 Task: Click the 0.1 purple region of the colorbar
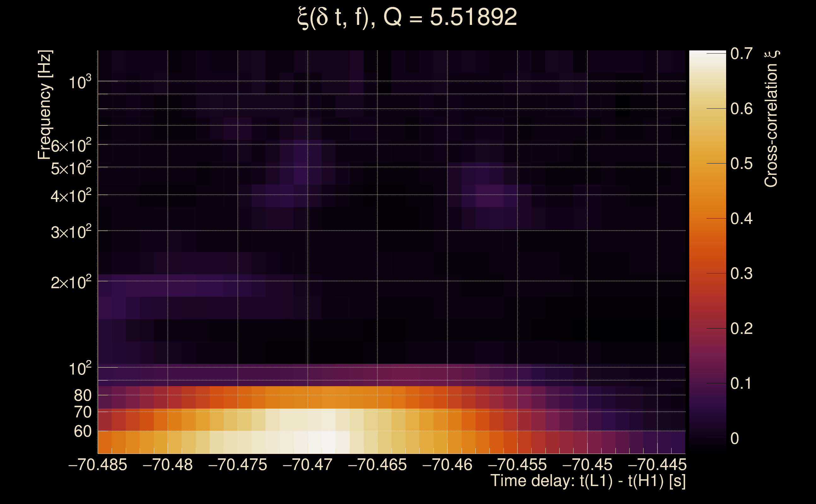tap(707, 383)
